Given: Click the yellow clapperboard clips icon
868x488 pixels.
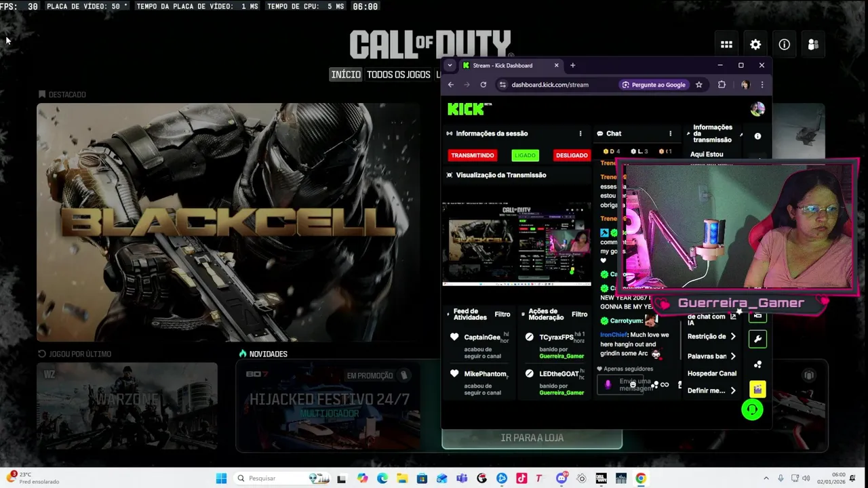Looking at the screenshot, I should (x=757, y=389).
